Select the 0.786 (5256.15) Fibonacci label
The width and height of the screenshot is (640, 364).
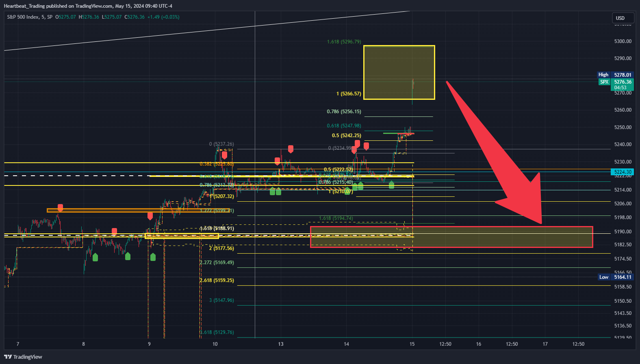[x=344, y=112]
